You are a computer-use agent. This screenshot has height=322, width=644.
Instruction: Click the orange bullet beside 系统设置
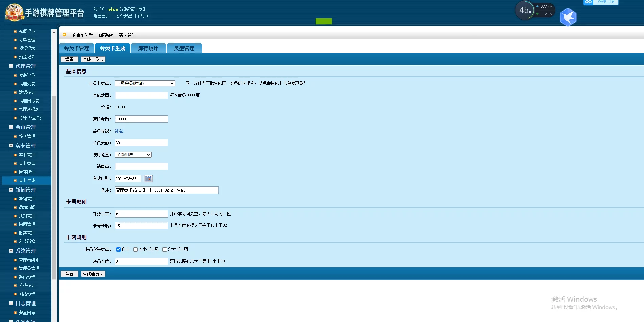click(x=15, y=277)
